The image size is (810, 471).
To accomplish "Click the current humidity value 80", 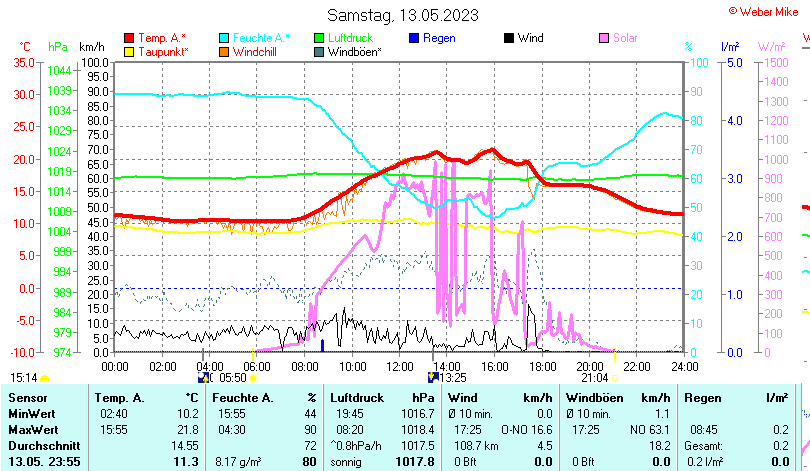I will 309,462.
